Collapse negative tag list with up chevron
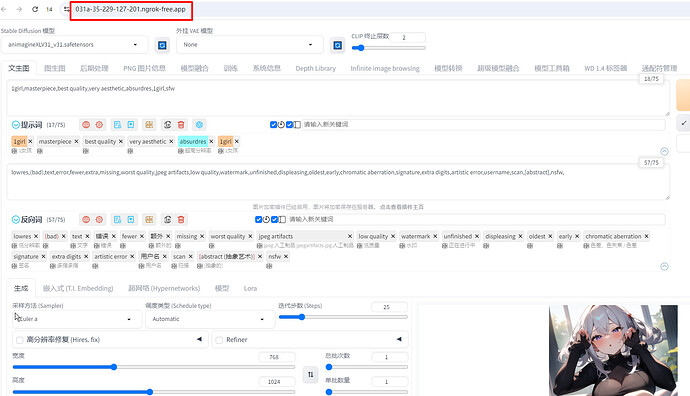 [664, 266]
